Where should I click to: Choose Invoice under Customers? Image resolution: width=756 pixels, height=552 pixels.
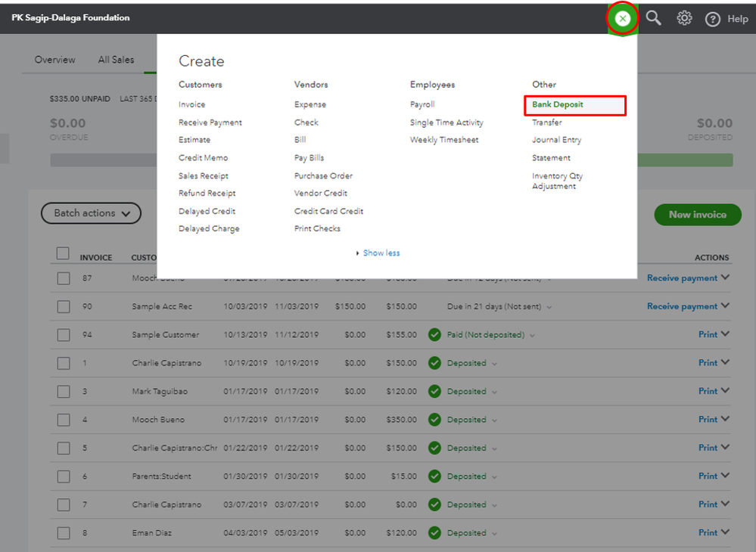pyautogui.click(x=191, y=105)
